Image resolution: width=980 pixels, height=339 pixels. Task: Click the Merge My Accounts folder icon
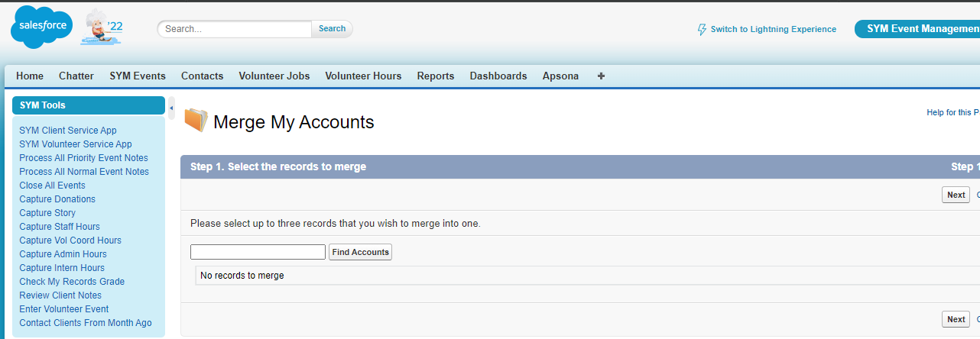tap(196, 120)
